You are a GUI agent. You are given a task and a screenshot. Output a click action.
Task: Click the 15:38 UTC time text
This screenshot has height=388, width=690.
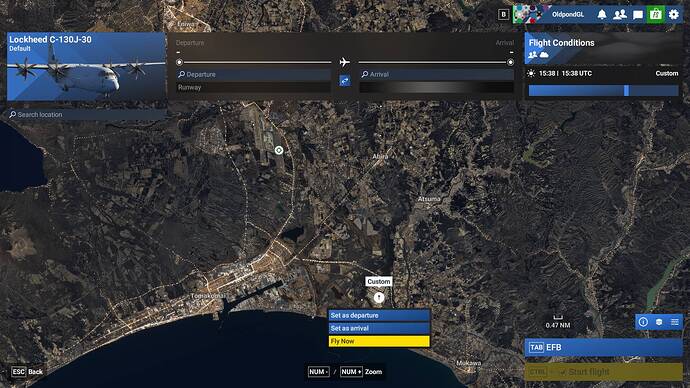(575, 73)
